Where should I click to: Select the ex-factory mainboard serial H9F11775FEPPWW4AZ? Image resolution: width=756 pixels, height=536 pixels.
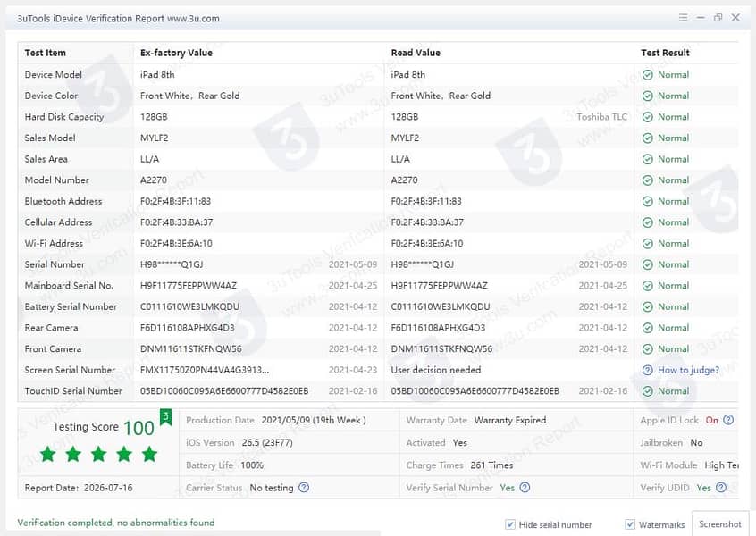[189, 286]
